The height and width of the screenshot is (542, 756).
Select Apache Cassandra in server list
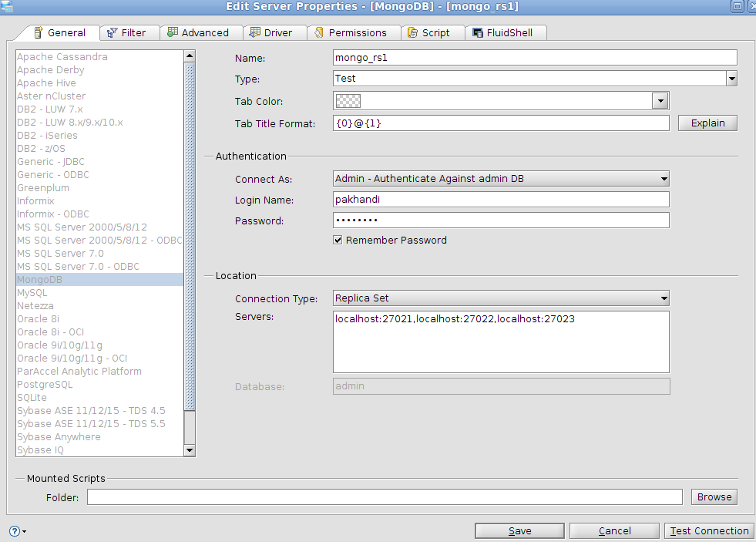[x=100, y=57]
